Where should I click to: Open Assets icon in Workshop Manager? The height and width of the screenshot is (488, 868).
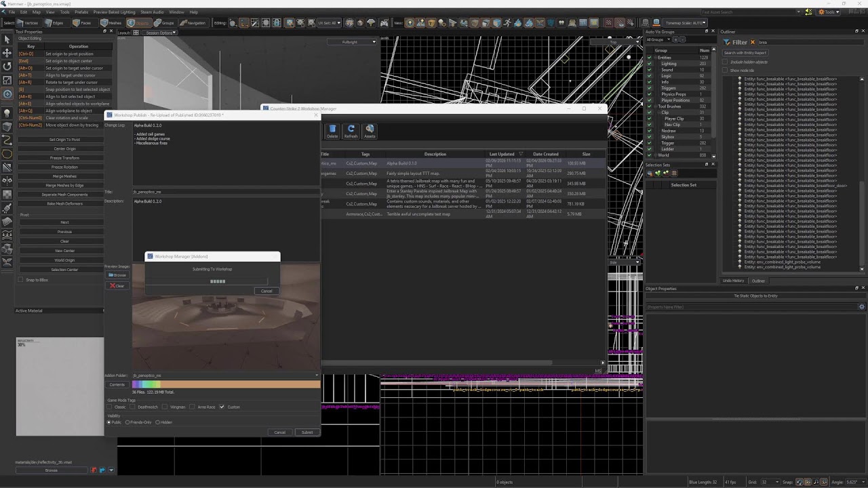[370, 131]
